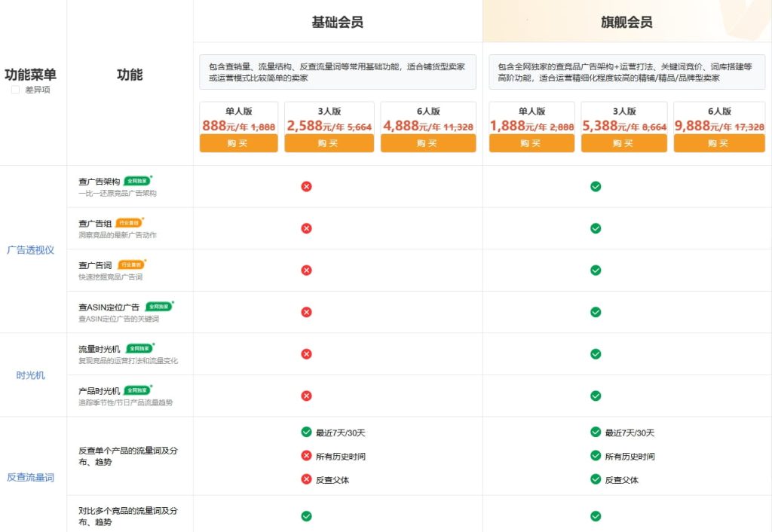The width and height of the screenshot is (772, 532).
Task: Click the red X for 查广告词 under 基础会员
Action: tap(306, 270)
